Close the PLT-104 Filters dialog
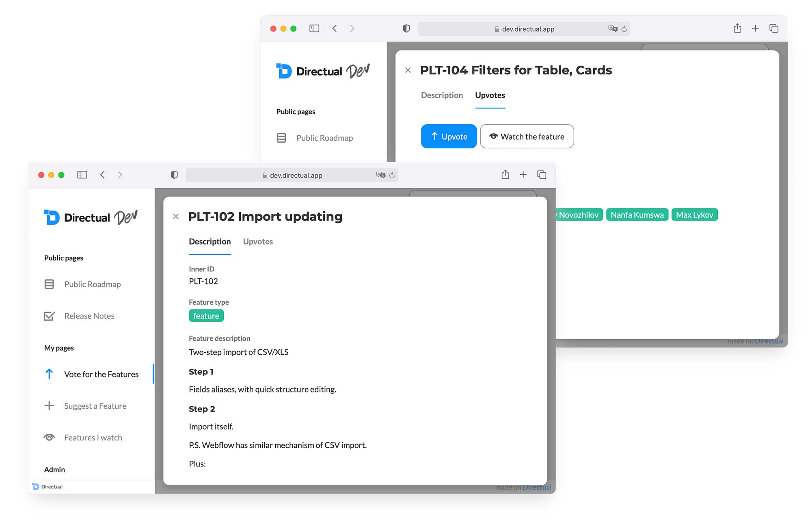812x531 pixels. click(x=408, y=70)
